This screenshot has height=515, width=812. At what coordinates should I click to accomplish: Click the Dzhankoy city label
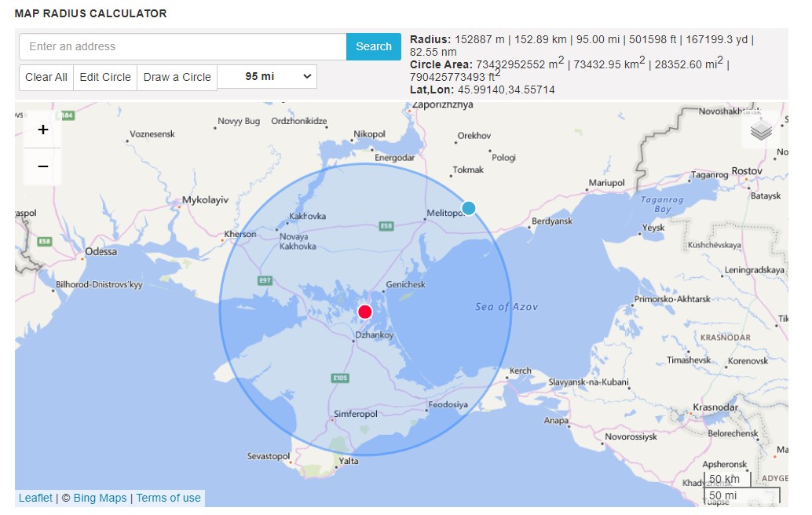(x=375, y=335)
